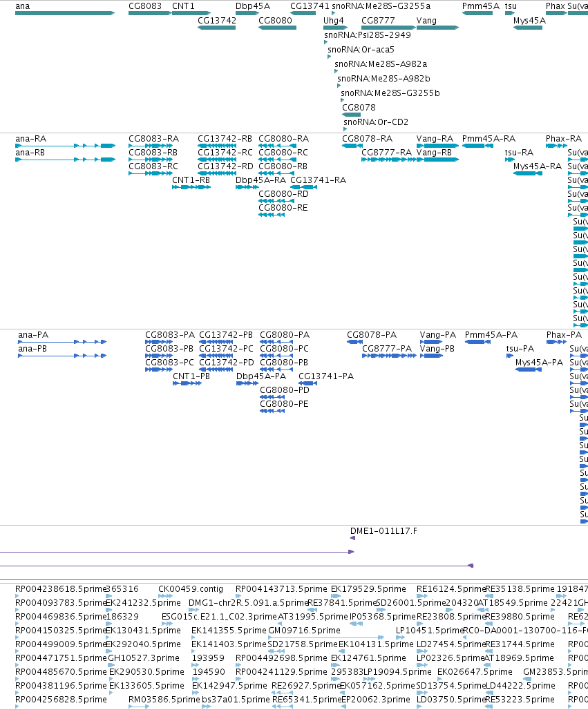
Task: Click the bs37a01.5prime EST
Action: click(x=206, y=707)
